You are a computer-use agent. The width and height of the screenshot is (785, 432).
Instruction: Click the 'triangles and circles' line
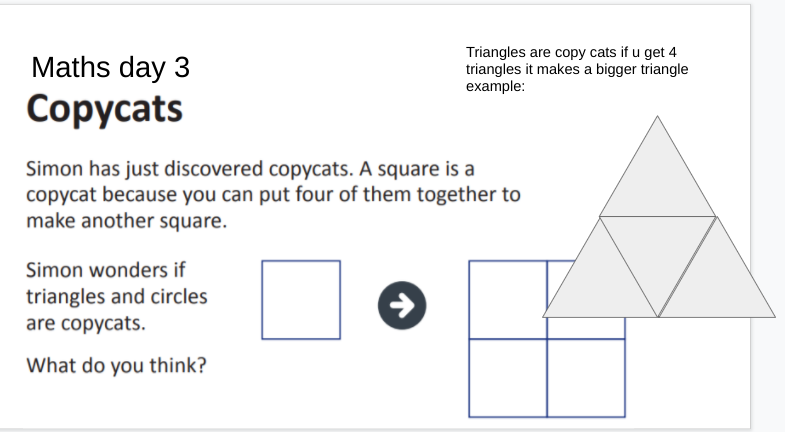click(117, 296)
